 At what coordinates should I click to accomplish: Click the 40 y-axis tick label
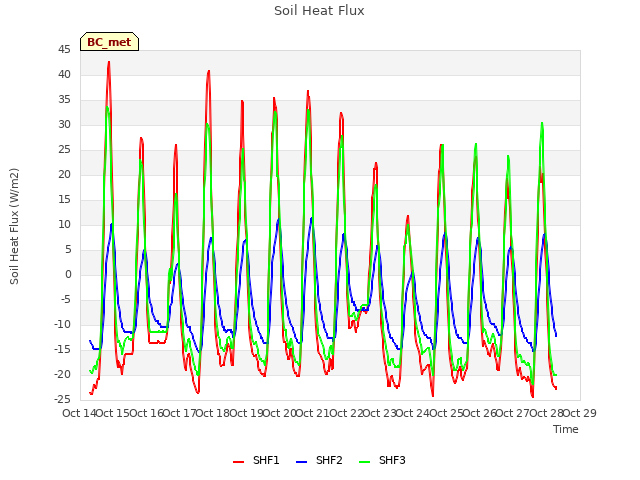coord(64,75)
